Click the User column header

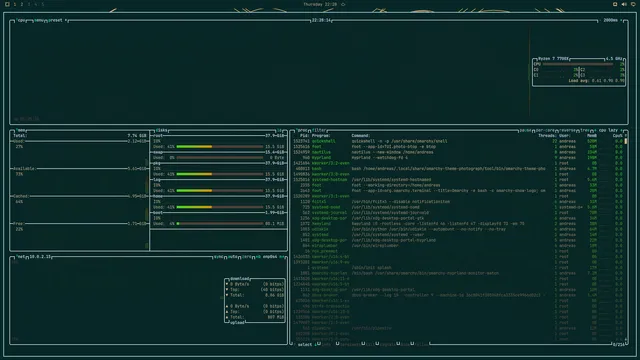click(x=564, y=136)
